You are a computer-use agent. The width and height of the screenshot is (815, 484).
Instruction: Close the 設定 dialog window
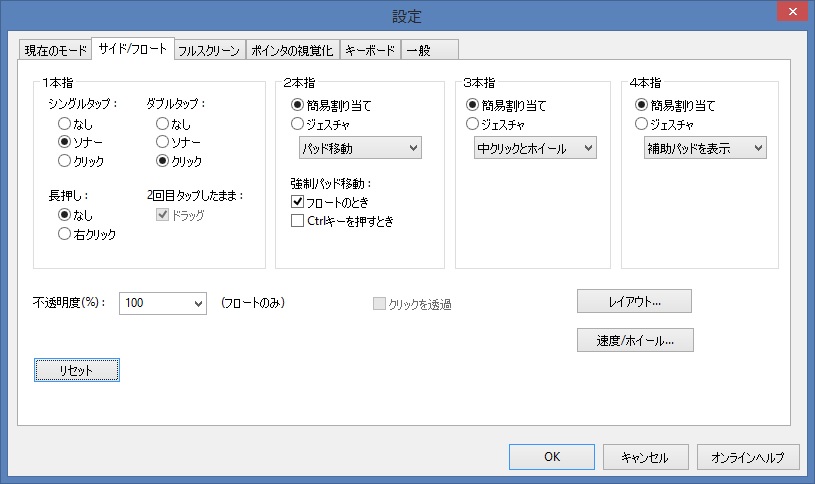click(x=792, y=14)
